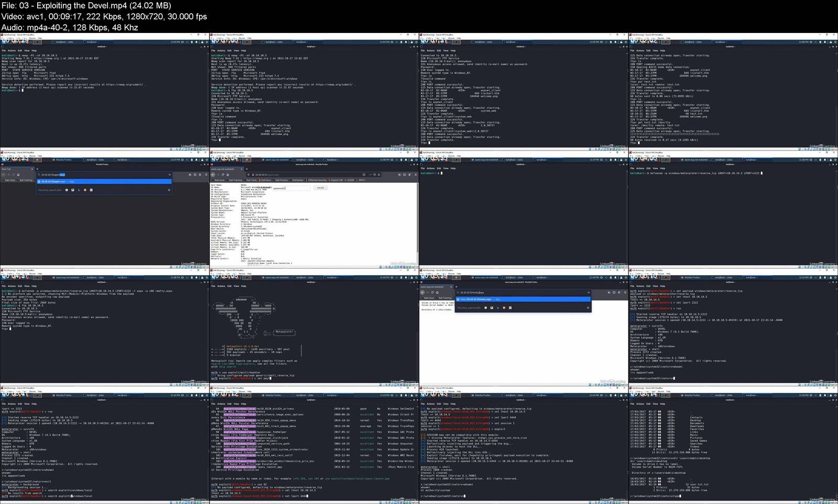Click Kali Tools bookmark in webshell thumbnail
838x504 pixels.
(251, 180)
